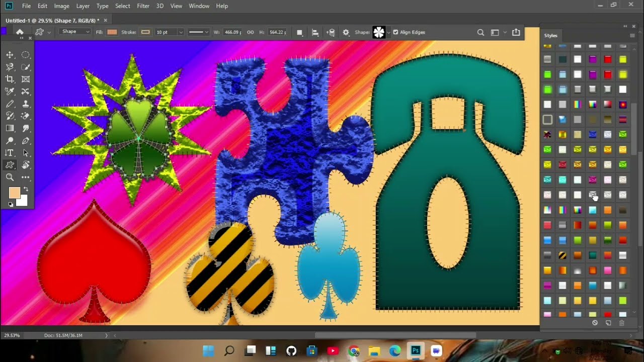This screenshot has height=362, width=644.
Task: Select the Untitled-1 document tab
Action: 52,20
